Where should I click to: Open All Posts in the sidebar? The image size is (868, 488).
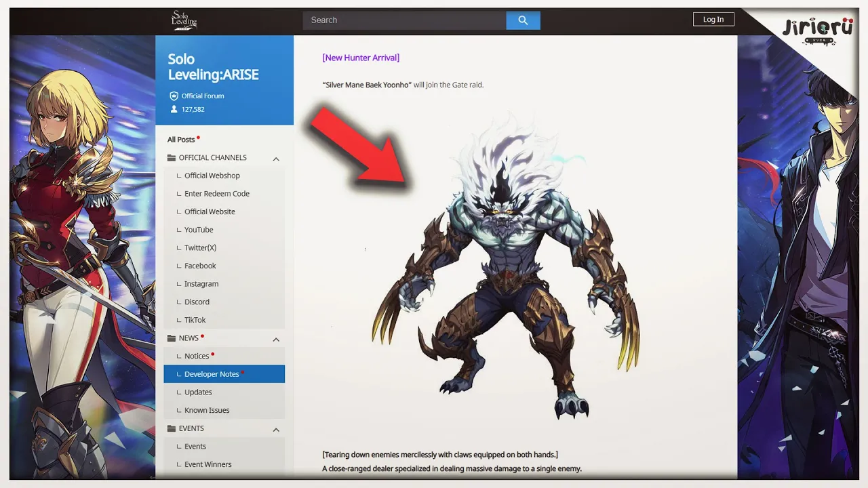181,140
